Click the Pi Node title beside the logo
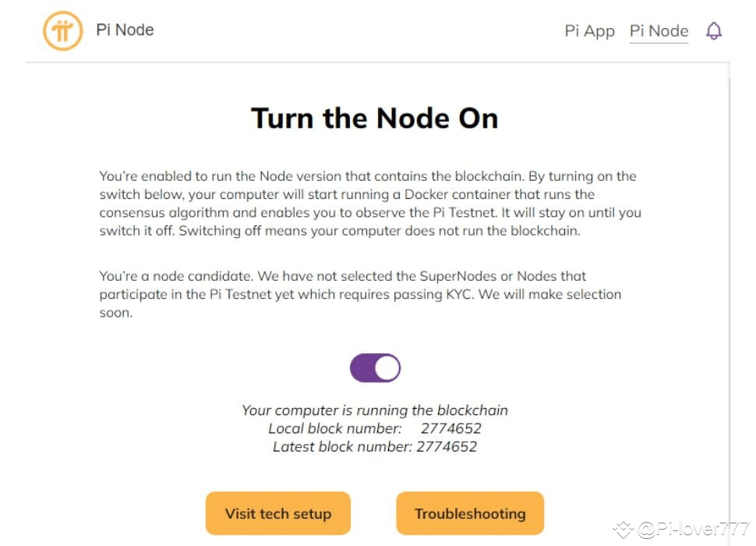 click(x=124, y=30)
